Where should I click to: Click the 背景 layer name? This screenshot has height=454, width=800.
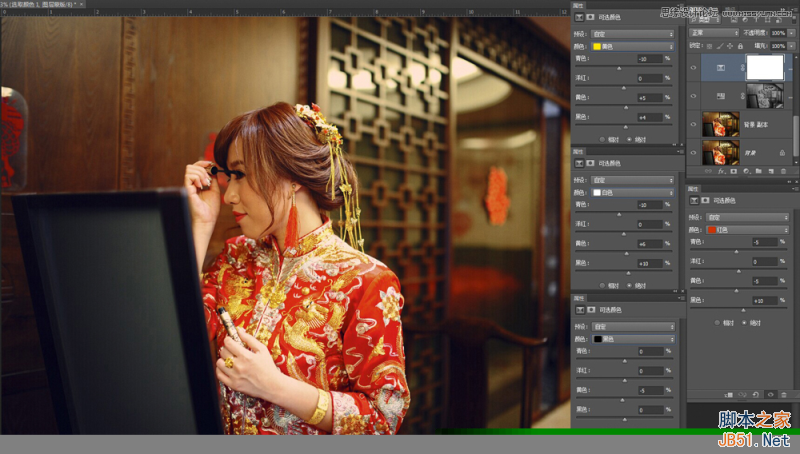pos(750,153)
